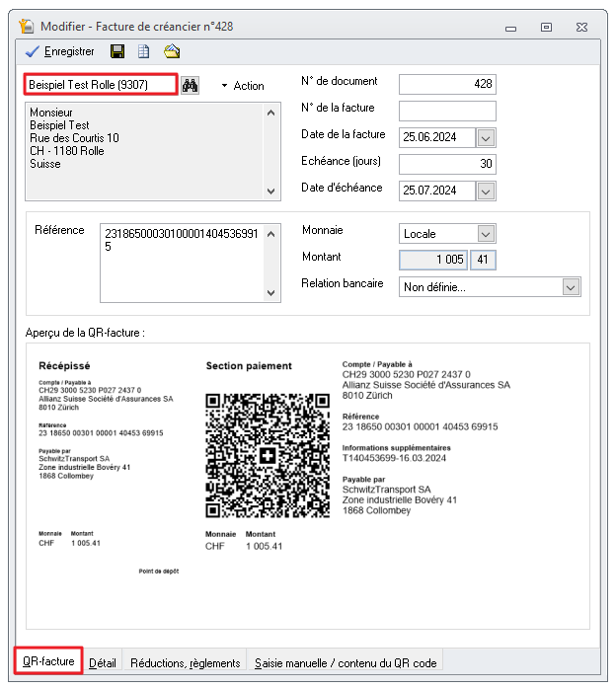
Task: Click Référence box scroll up arrow
Action: 271,234
